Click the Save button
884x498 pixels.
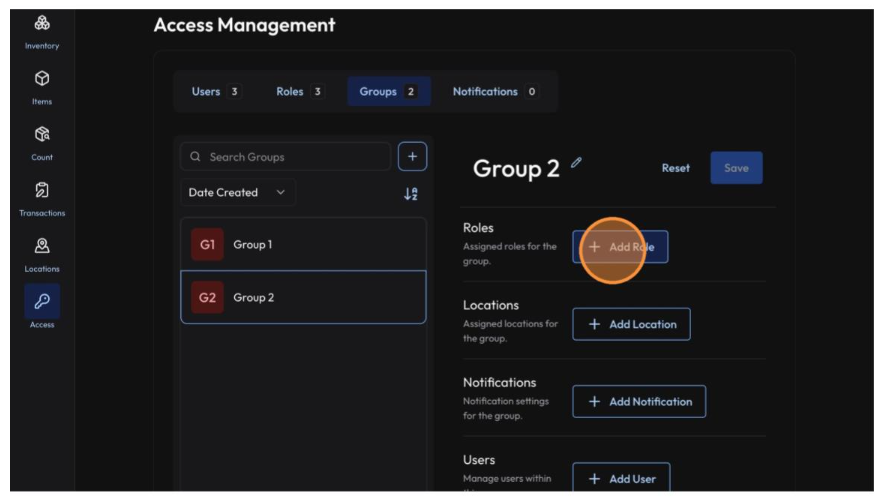pos(736,168)
